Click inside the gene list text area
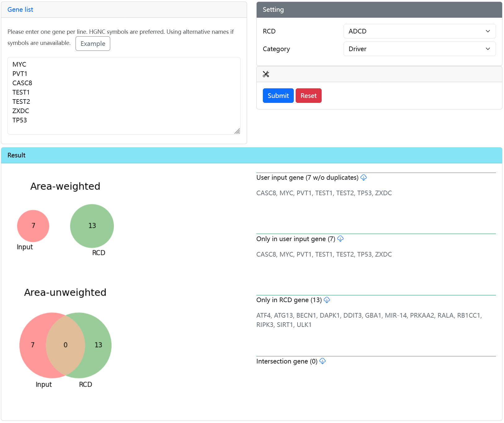Screen dimensions: 504x423 point(124,96)
